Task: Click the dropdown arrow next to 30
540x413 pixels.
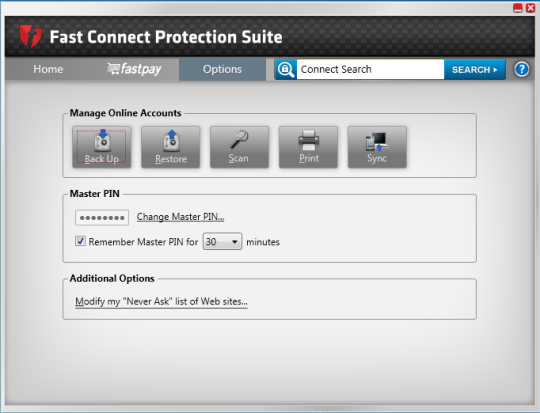Action: click(x=235, y=242)
